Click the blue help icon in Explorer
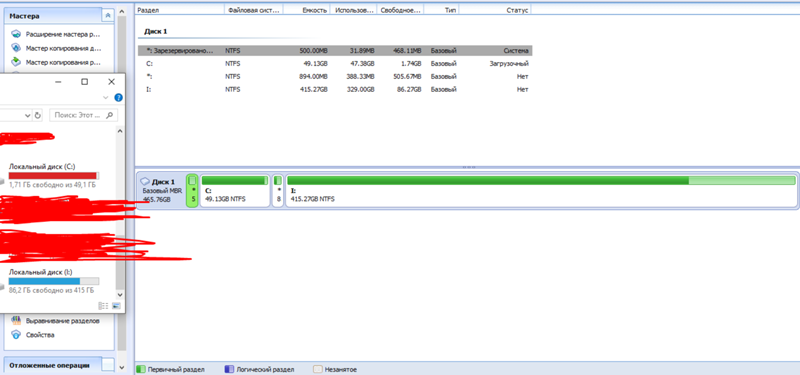Viewport: 800px width, 375px height. [x=118, y=97]
